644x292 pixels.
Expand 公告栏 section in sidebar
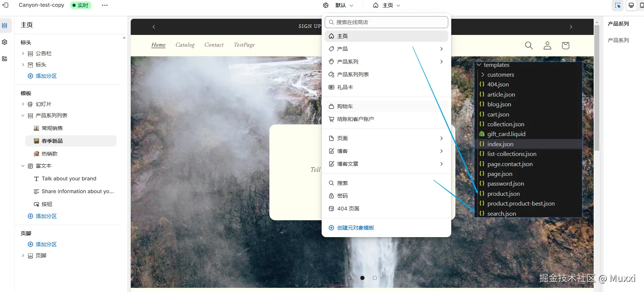[x=23, y=53]
